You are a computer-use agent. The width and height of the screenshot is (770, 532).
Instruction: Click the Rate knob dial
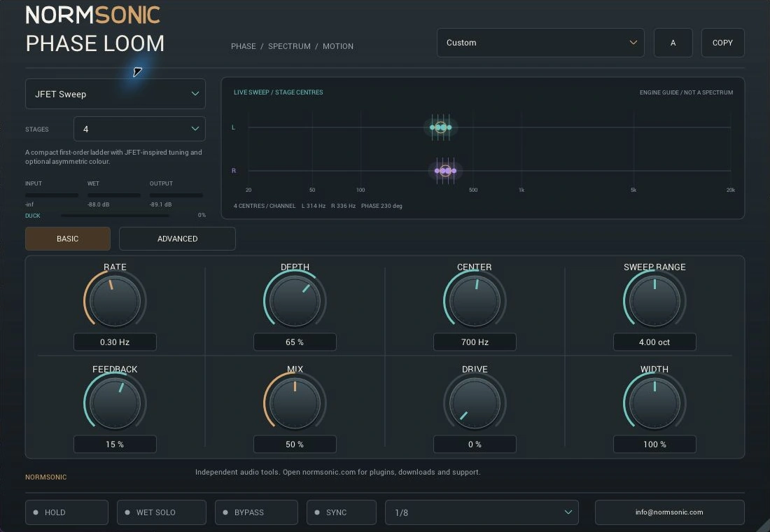(115, 300)
